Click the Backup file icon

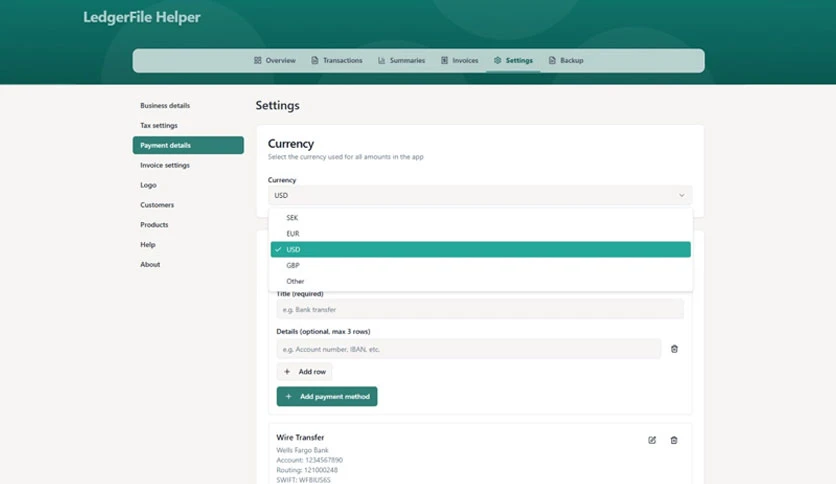tap(552, 60)
